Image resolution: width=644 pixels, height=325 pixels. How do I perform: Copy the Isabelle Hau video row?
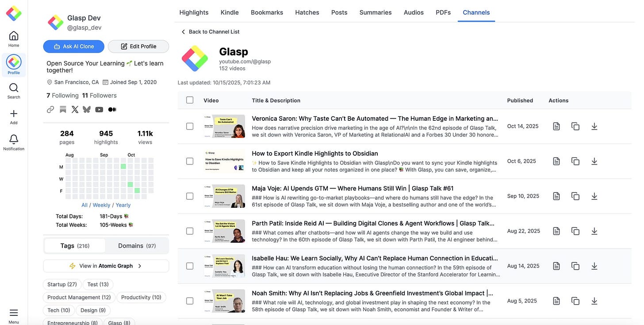[x=575, y=266]
